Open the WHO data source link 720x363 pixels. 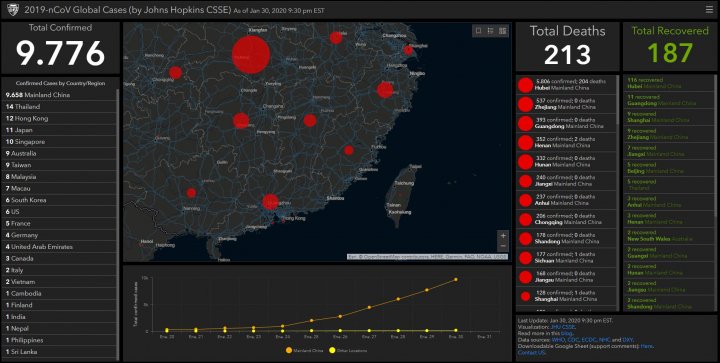tap(557, 340)
